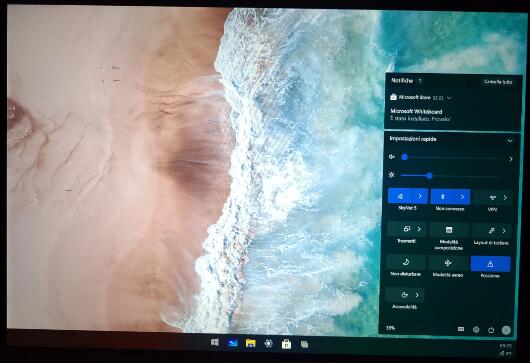Open settings gear at quick settings bottom

coord(476,329)
